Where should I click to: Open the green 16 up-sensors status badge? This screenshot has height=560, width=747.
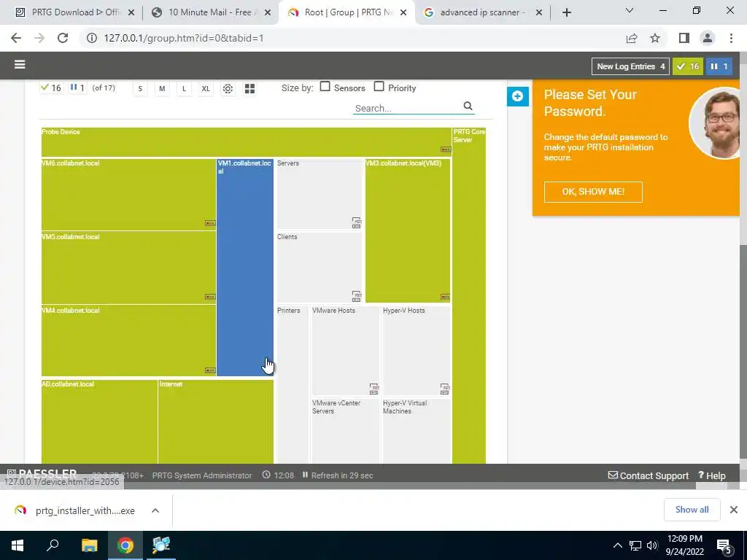688,66
